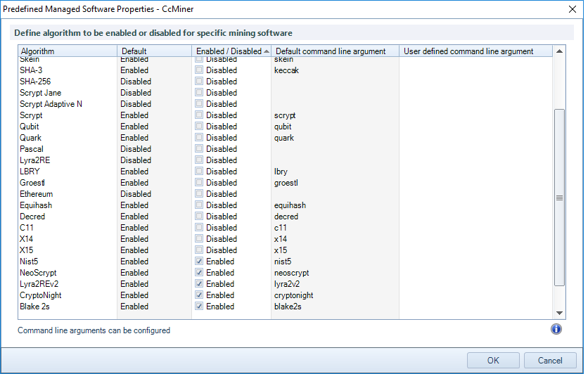The image size is (588, 374).
Task: Click the Cancel button
Action: (x=550, y=360)
